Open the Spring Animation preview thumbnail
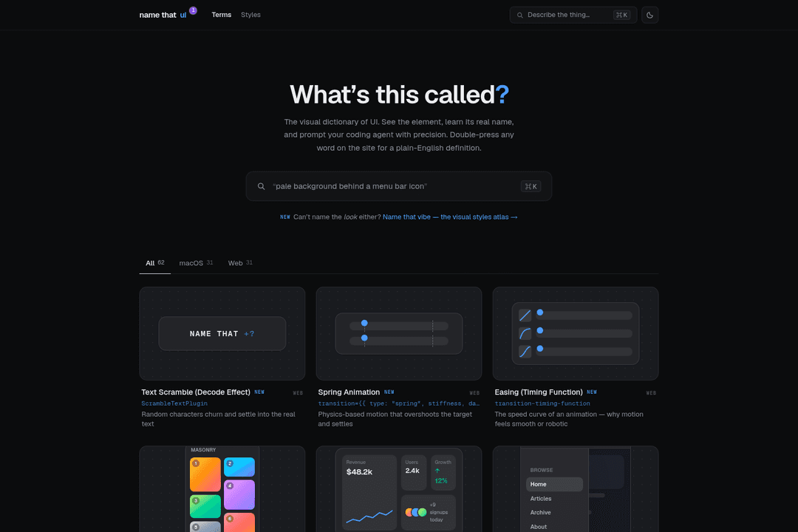 399,333
